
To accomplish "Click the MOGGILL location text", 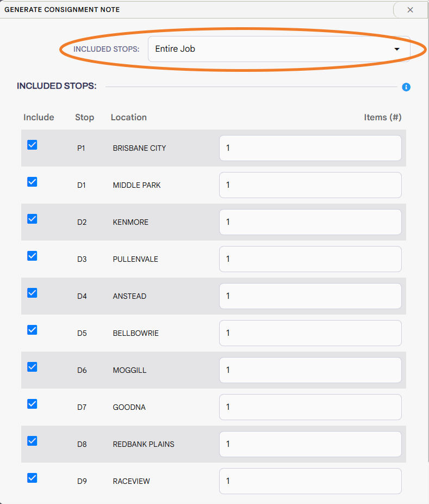I will [129, 370].
